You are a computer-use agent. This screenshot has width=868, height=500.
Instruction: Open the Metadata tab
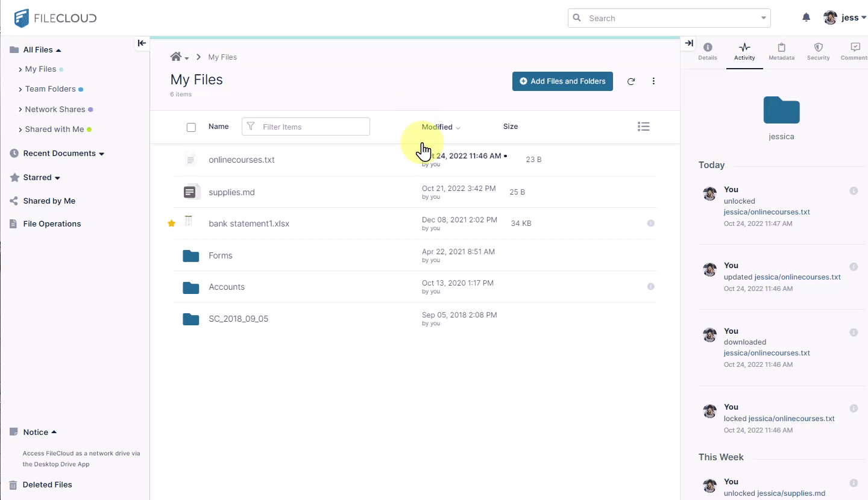tap(781, 52)
